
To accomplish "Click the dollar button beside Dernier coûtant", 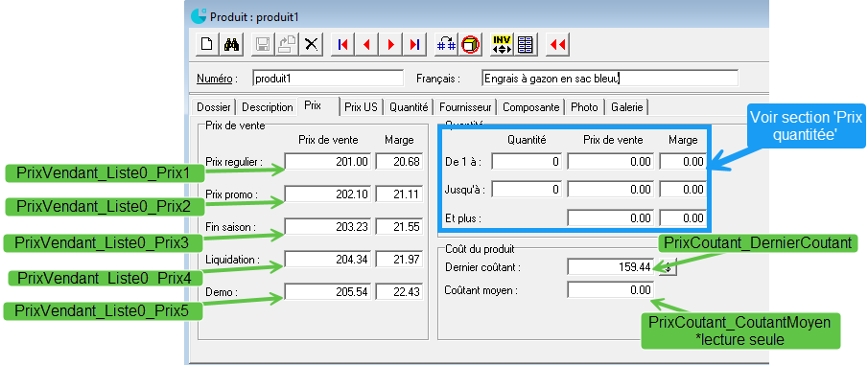I will tap(669, 267).
